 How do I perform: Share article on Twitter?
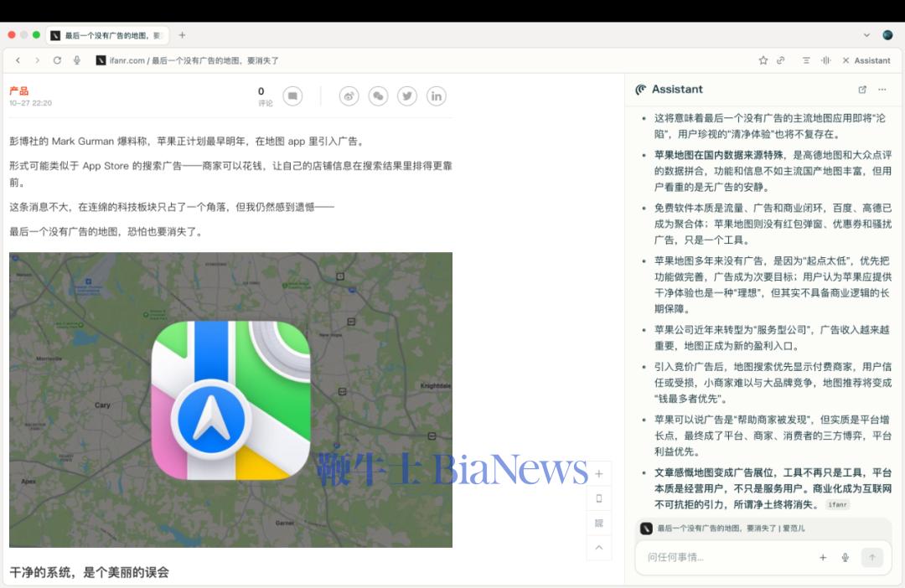tap(407, 96)
